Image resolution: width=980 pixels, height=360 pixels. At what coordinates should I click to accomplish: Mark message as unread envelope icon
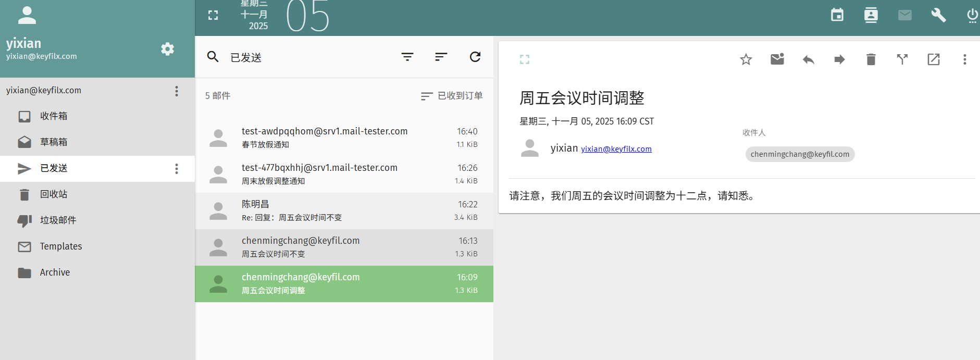point(777,59)
